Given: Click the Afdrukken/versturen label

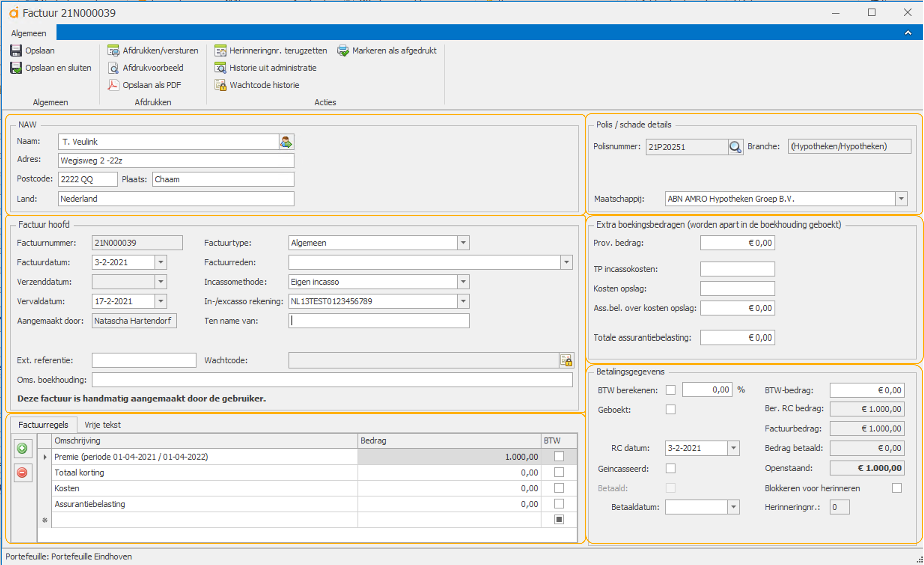Looking at the screenshot, I should pyautogui.click(x=161, y=51).
